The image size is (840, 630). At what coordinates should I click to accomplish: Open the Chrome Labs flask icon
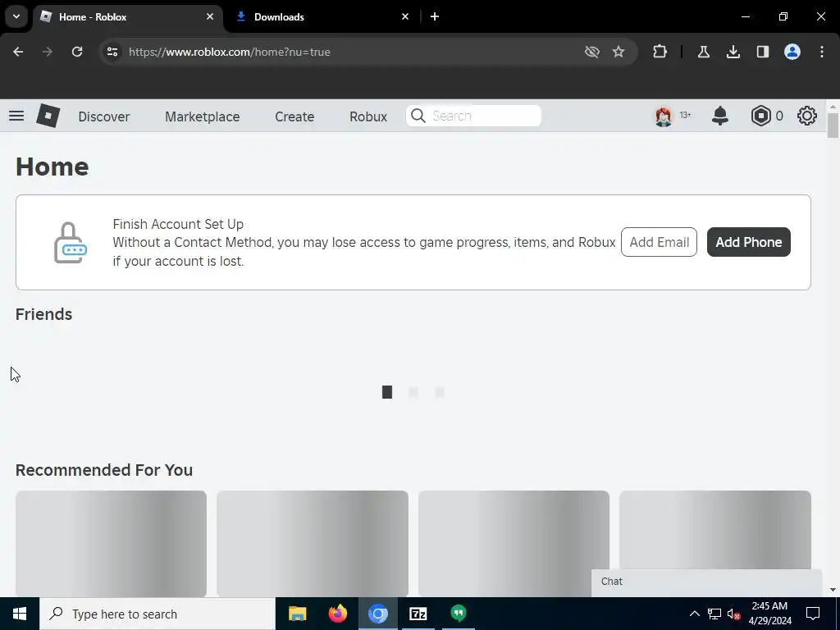click(x=703, y=52)
